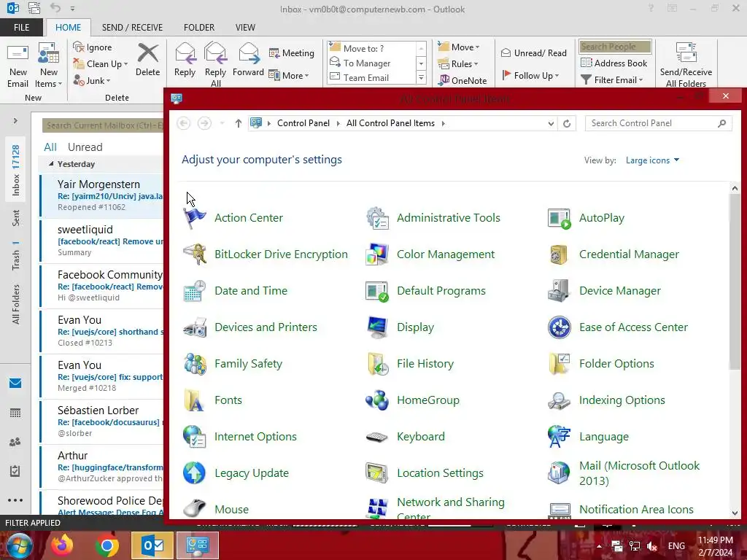Go up one level in Control Panel
Screen dimensions: 747x560
tap(239, 123)
